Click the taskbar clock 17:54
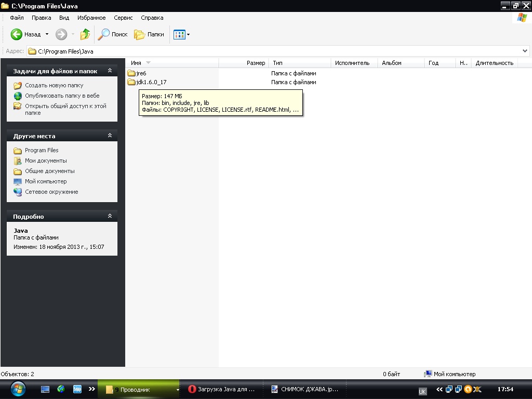Image resolution: width=532 pixels, height=399 pixels. click(505, 389)
